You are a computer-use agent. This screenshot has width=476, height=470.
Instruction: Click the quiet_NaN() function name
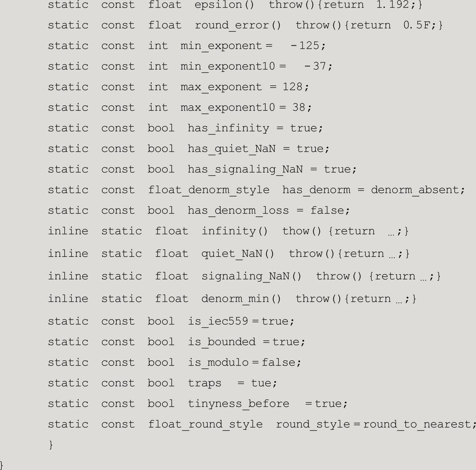pyautogui.click(x=238, y=254)
